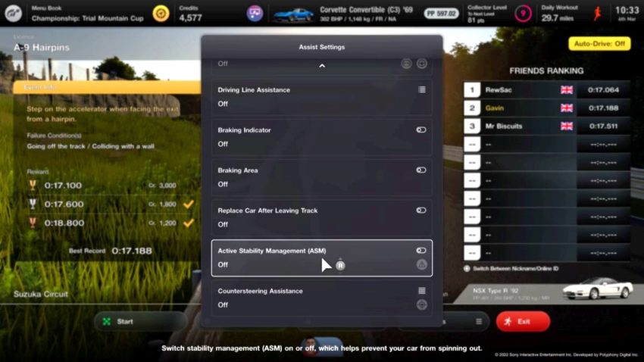Click the Countersteering Assistance steering wheel icon
644x362 pixels.
(x=421, y=305)
